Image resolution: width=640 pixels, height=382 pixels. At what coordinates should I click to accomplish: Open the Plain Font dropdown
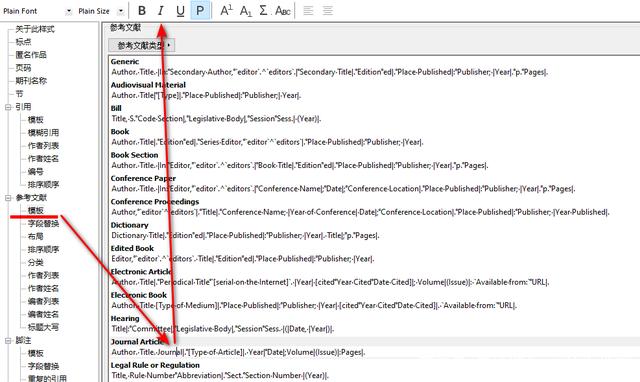(68, 11)
